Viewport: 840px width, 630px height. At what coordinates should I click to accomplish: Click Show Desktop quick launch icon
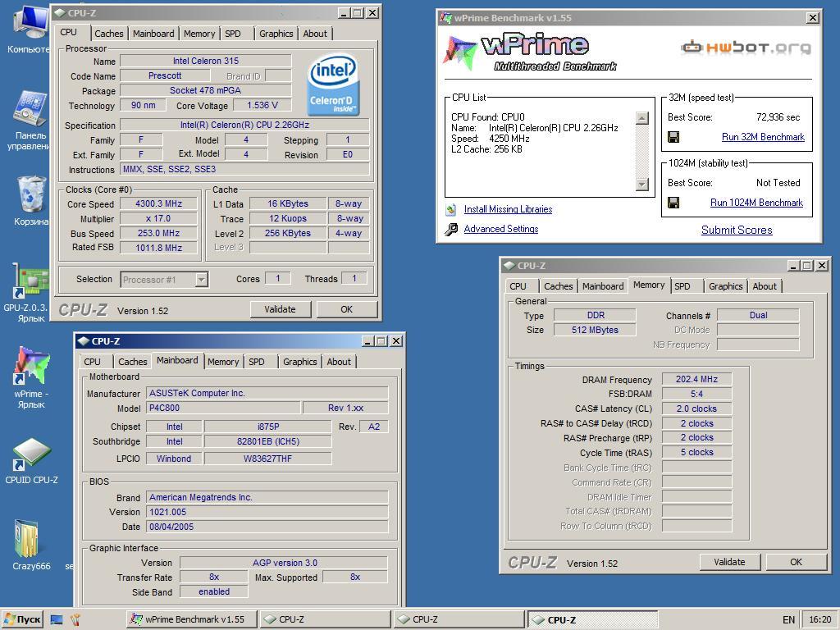pos(57,620)
